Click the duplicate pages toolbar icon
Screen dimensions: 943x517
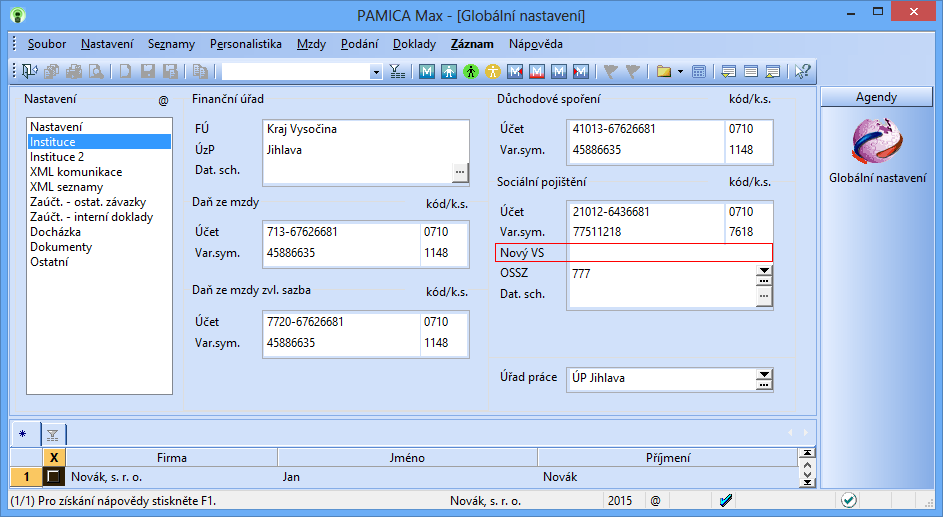coord(200,72)
